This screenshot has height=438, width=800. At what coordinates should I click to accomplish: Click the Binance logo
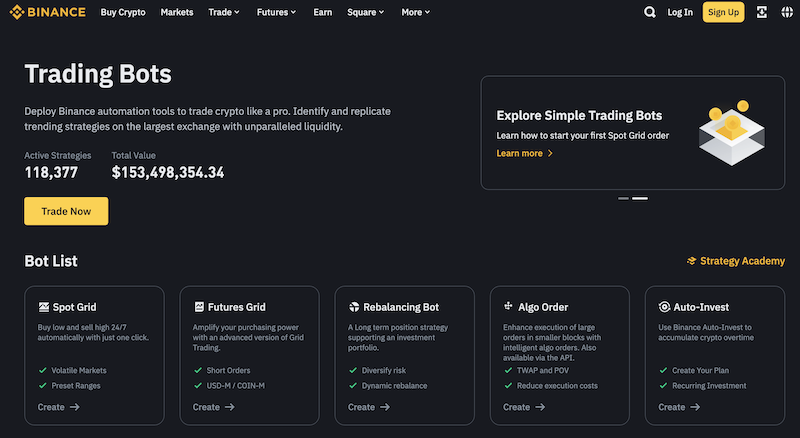tap(47, 12)
